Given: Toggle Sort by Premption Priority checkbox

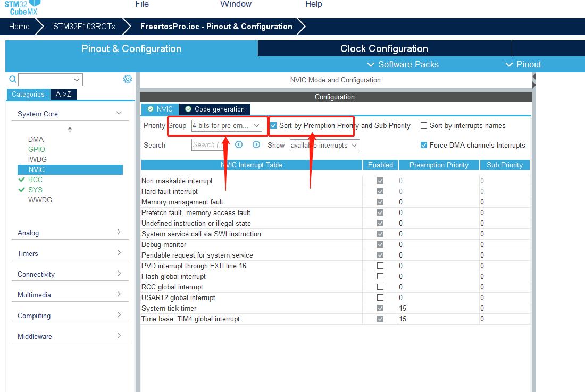Looking at the screenshot, I should click(x=273, y=126).
